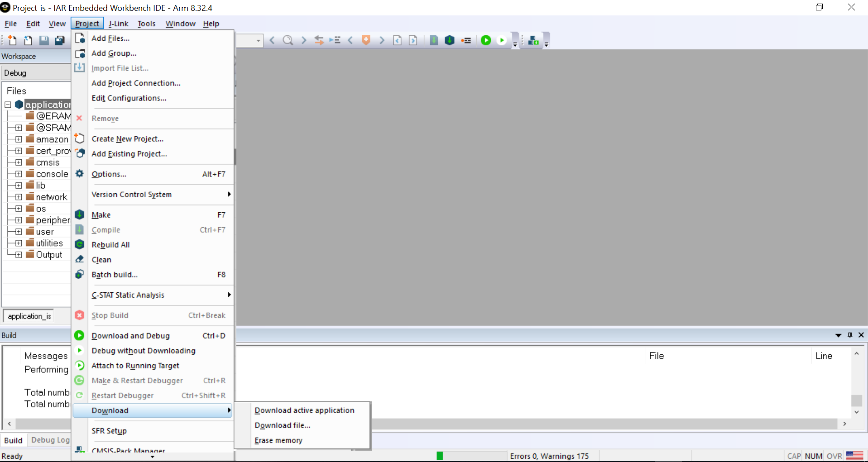Open the Build panel options dropdown arrow

point(838,335)
